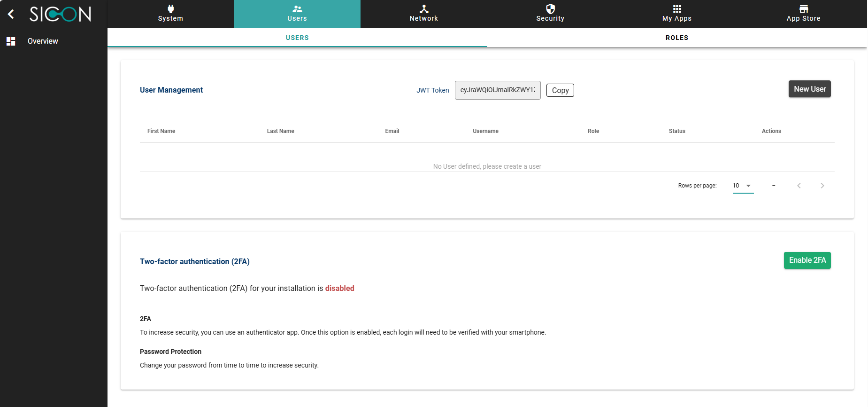
Task: Switch to the ROLES sub-tab
Action: coord(676,38)
